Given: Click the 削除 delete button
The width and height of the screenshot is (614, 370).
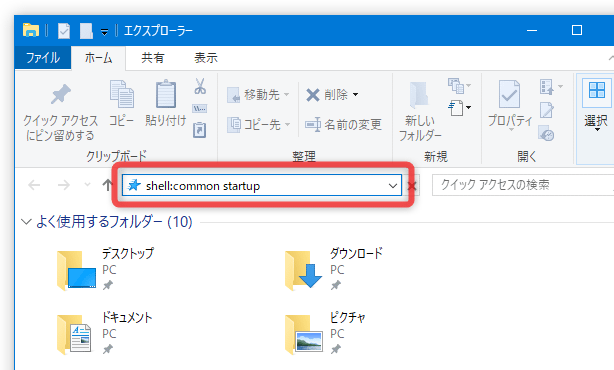Looking at the screenshot, I should coord(327,95).
